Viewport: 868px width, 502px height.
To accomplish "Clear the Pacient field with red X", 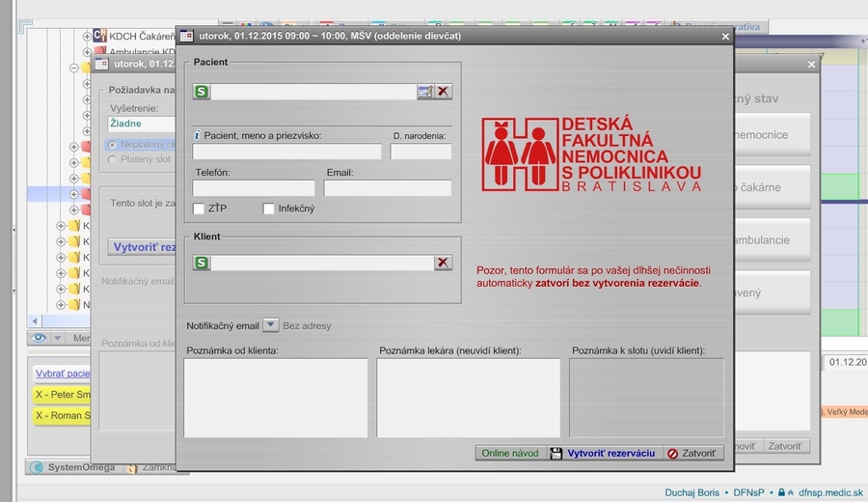I will [443, 92].
